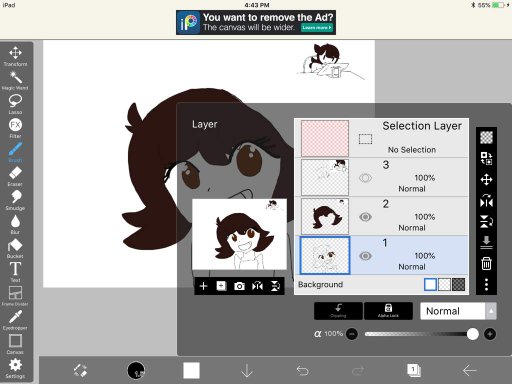Pick the Smudge tool

tap(15, 200)
